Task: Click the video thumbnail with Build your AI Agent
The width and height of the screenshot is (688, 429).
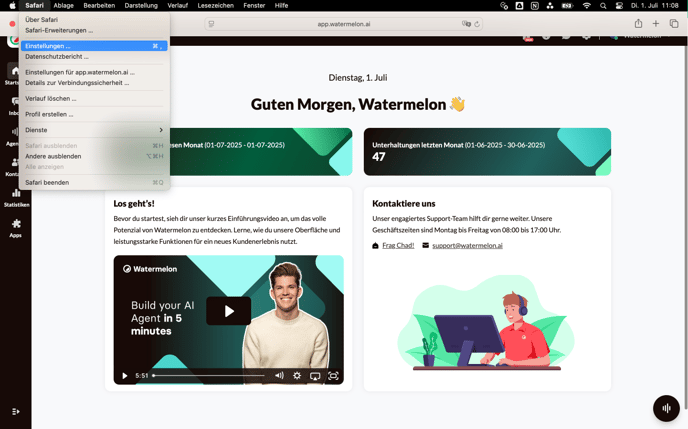Action: tap(229, 320)
